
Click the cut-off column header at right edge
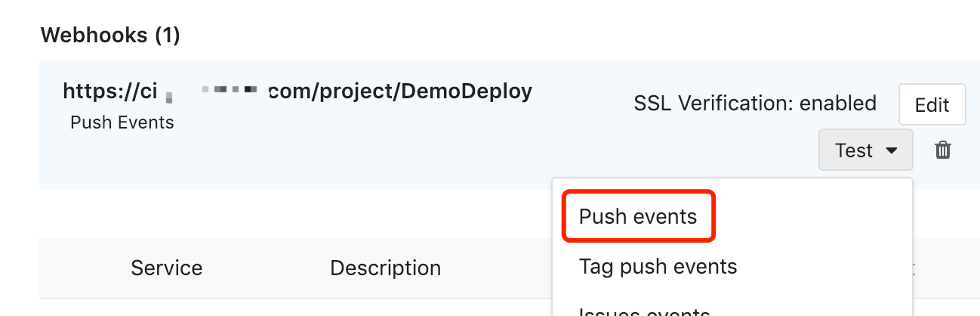914,268
